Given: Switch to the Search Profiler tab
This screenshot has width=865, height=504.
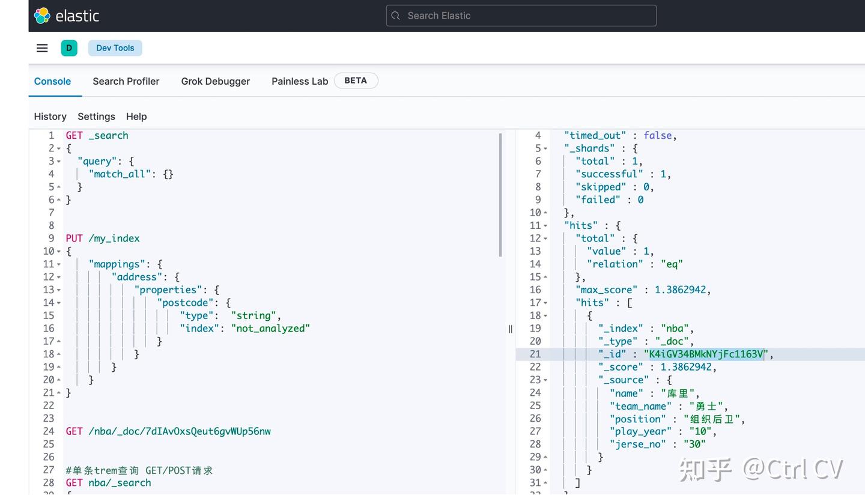Looking at the screenshot, I should click(x=126, y=81).
